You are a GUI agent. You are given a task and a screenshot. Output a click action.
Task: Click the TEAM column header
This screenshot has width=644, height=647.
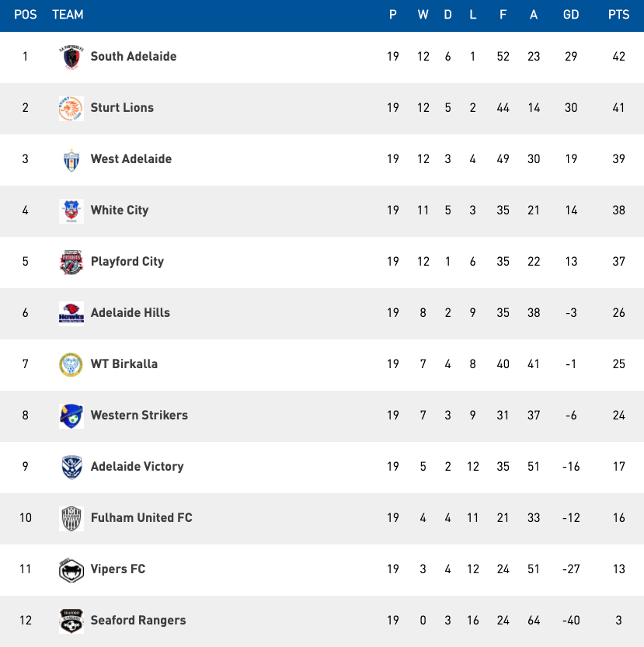68,15
